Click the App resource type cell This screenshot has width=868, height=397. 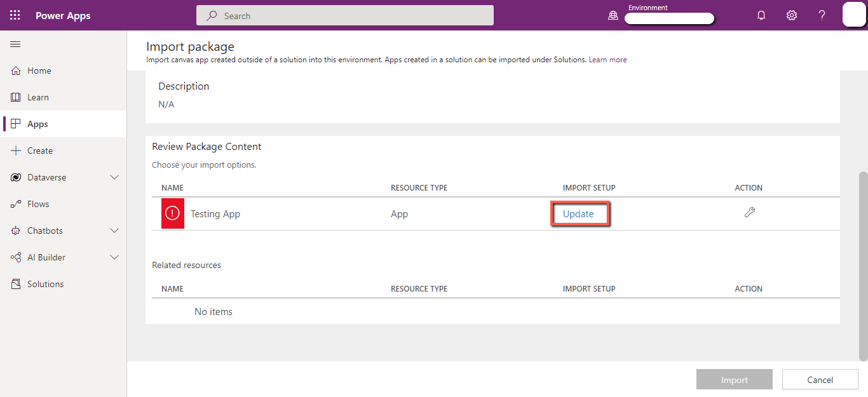(399, 213)
